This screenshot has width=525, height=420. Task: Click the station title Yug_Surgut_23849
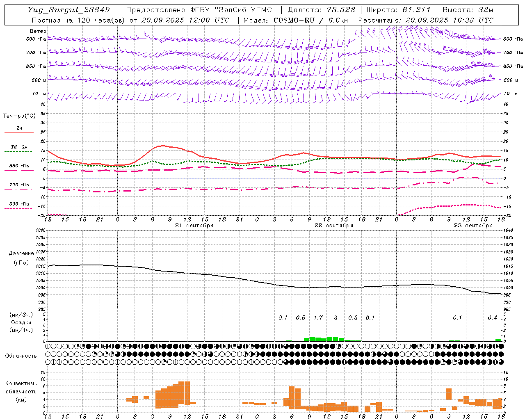pos(69,10)
